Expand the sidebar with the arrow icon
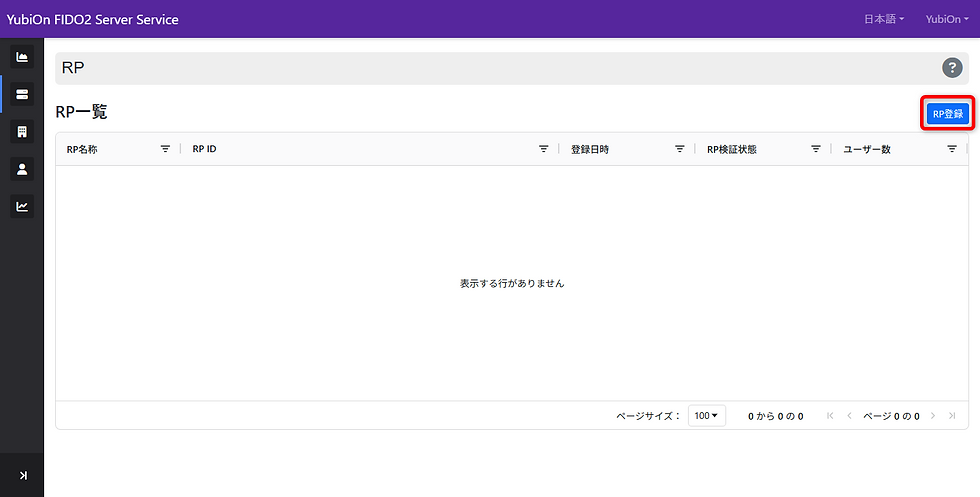The height and width of the screenshot is (497, 980). pyautogui.click(x=23, y=476)
